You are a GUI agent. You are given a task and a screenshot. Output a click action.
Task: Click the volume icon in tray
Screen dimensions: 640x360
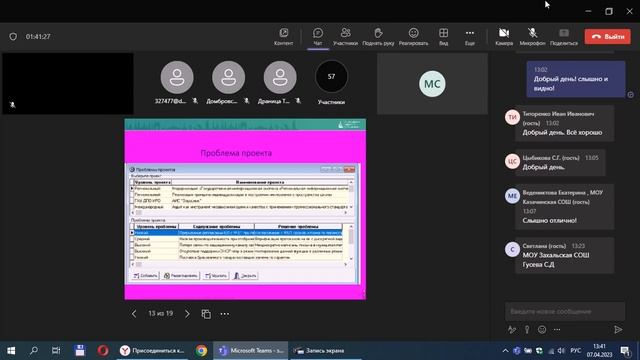(x=562, y=351)
